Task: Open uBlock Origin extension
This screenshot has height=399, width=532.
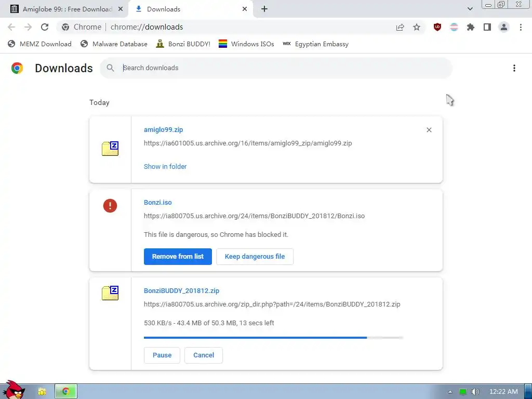Action: coord(437,27)
